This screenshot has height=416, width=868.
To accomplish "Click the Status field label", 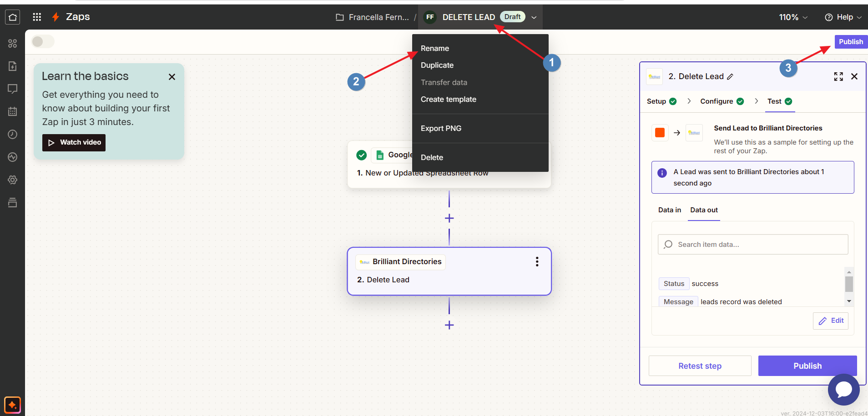I will point(674,284).
